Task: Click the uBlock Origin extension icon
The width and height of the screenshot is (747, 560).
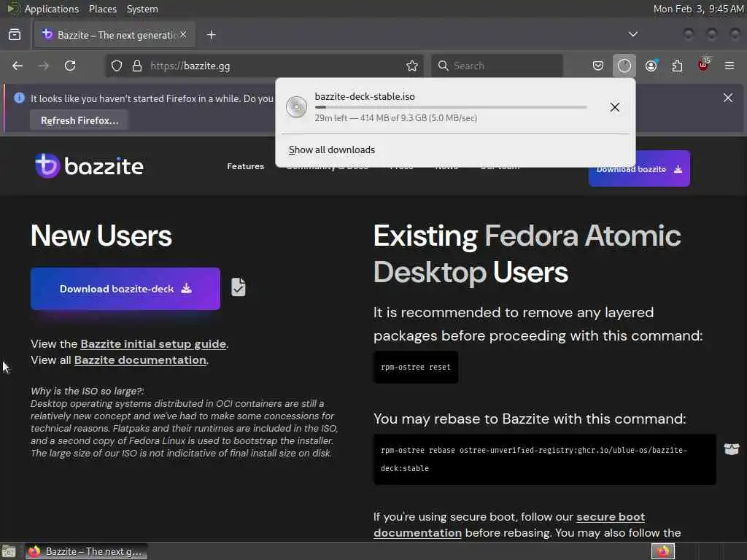Action: click(703, 65)
